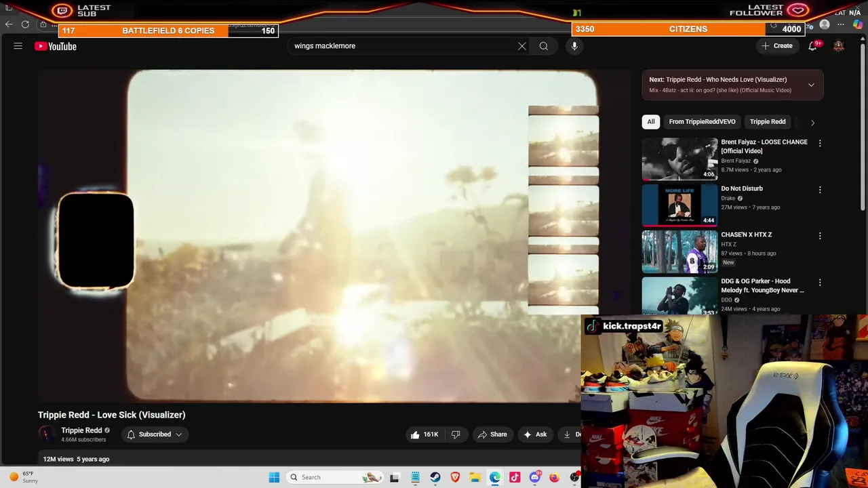Open YouTube notifications bell
868x488 pixels.
[812, 46]
